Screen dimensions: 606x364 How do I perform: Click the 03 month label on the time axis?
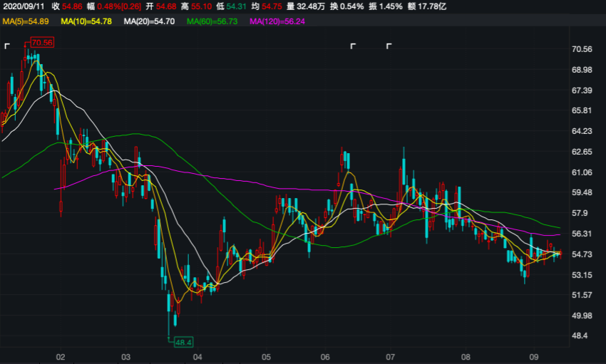coord(125,357)
